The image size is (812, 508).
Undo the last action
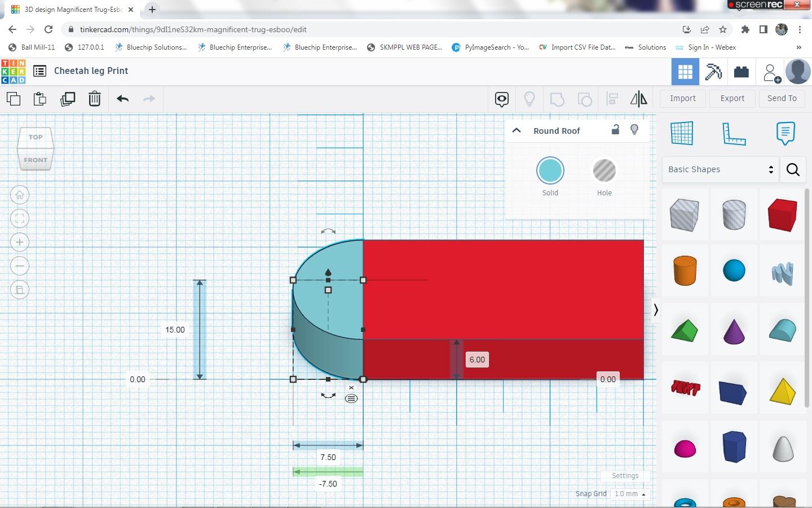pos(122,99)
